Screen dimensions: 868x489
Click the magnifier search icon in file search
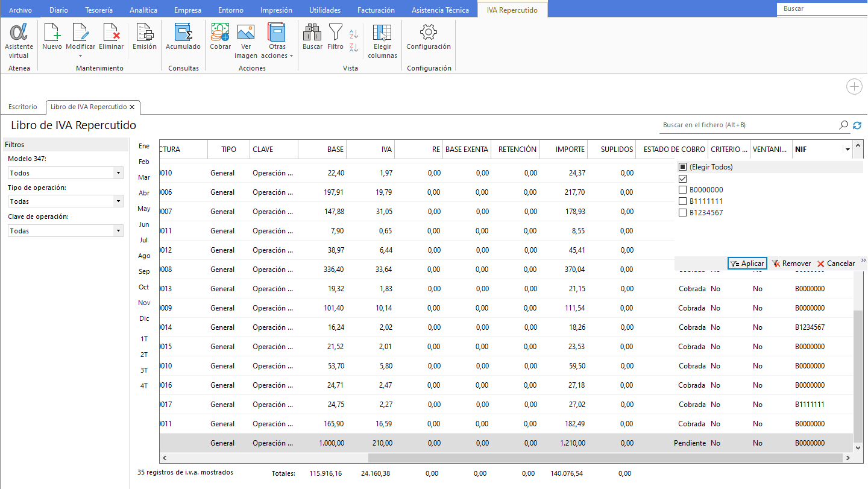click(843, 125)
